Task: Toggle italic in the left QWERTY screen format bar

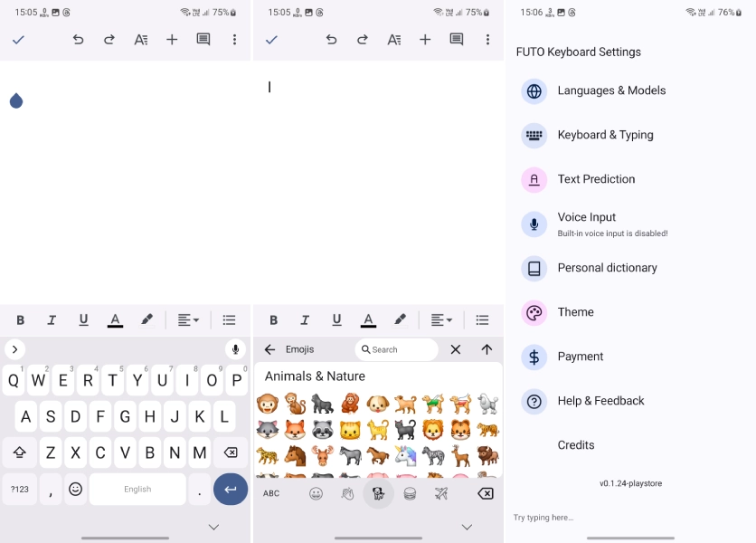Action: [x=52, y=320]
